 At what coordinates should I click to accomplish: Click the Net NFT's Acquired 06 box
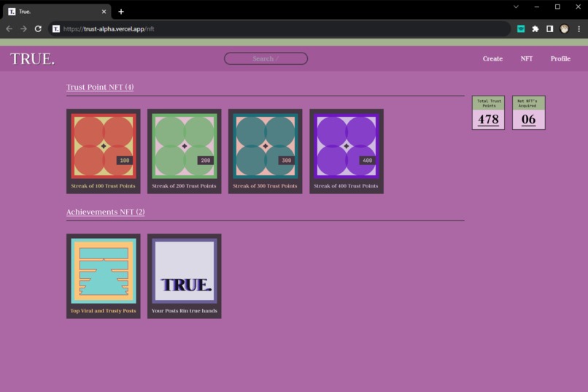[x=529, y=112]
